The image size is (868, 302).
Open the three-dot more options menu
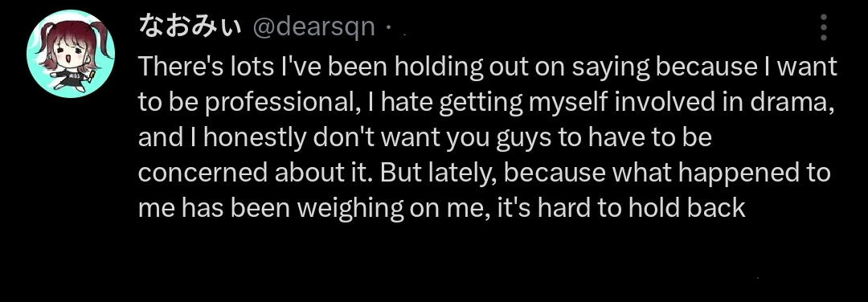coord(824,27)
